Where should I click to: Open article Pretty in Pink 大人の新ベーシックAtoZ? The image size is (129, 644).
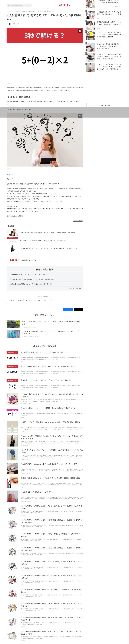52,396
